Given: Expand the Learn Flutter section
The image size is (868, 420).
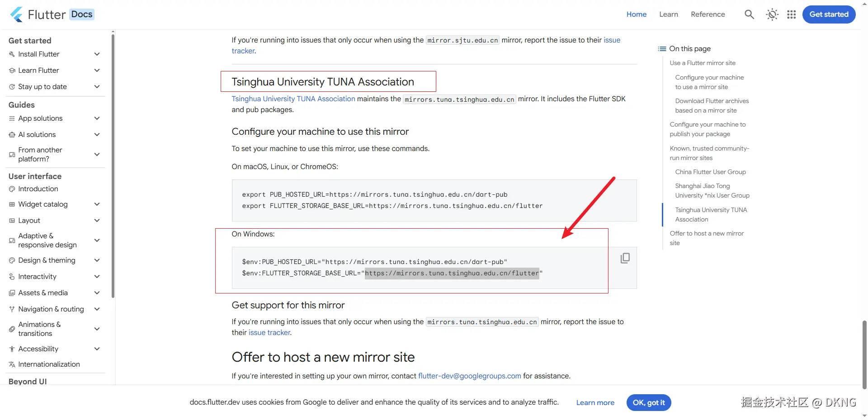Looking at the screenshot, I should pyautogui.click(x=97, y=71).
